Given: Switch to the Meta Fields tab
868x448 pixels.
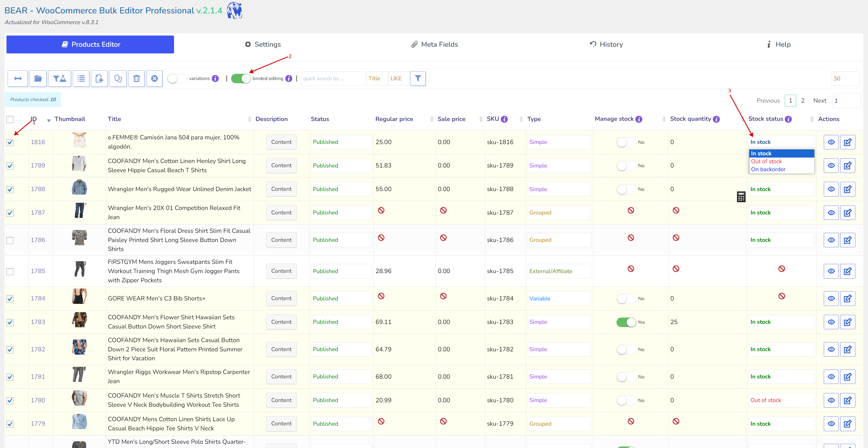Looking at the screenshot, I should click(434, 44).
